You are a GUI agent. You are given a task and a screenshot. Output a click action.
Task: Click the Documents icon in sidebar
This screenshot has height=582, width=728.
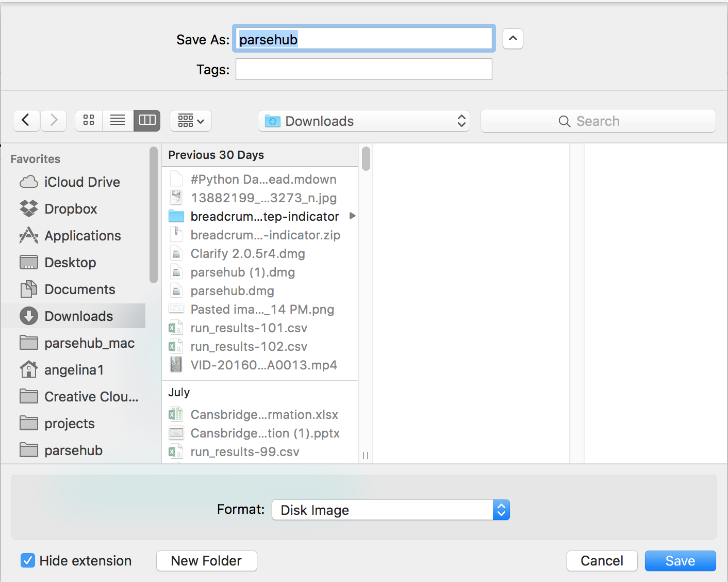[29, 289]
